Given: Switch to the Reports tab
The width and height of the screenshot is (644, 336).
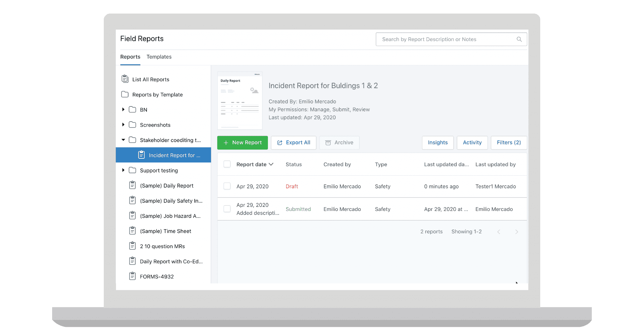Looking at the screenshot, I should coord(130,57).
